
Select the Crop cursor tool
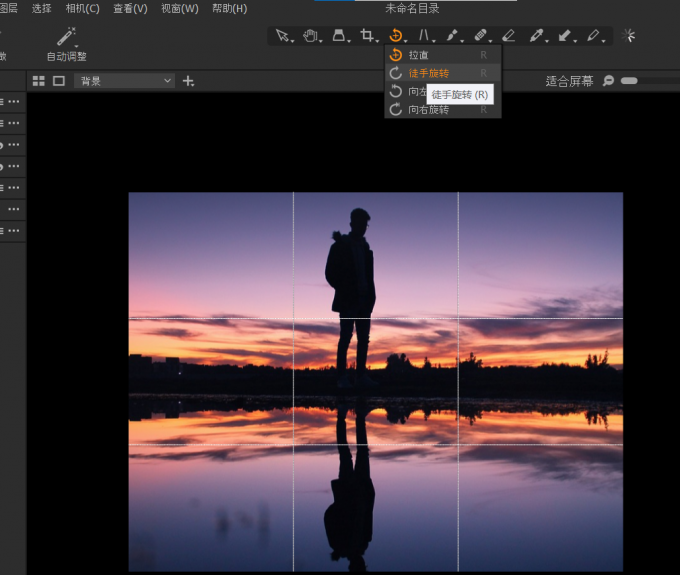(x=367, y=35)
